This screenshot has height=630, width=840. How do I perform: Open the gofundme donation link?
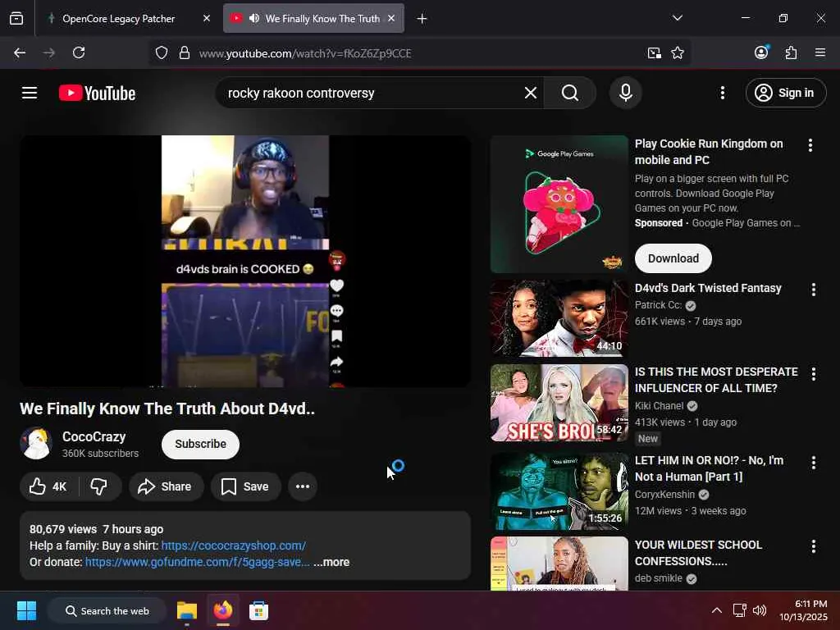point(197,562)
